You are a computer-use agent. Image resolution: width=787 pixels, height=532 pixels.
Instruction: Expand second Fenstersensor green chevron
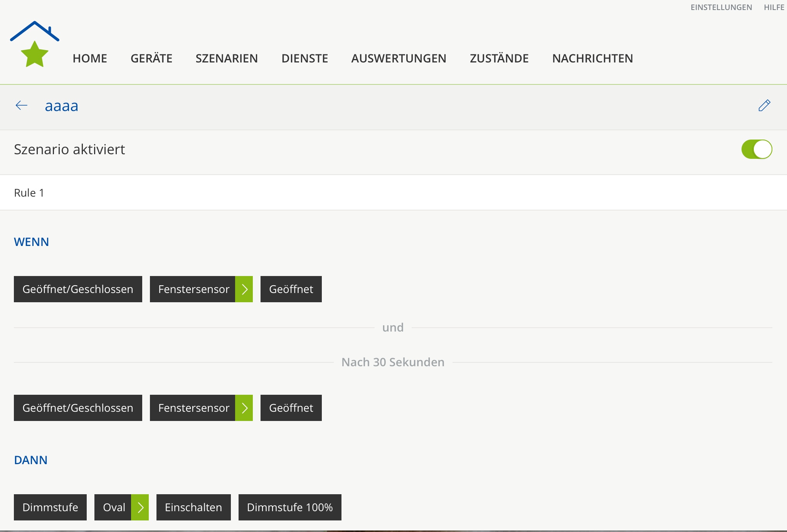(x=244, y=408)
